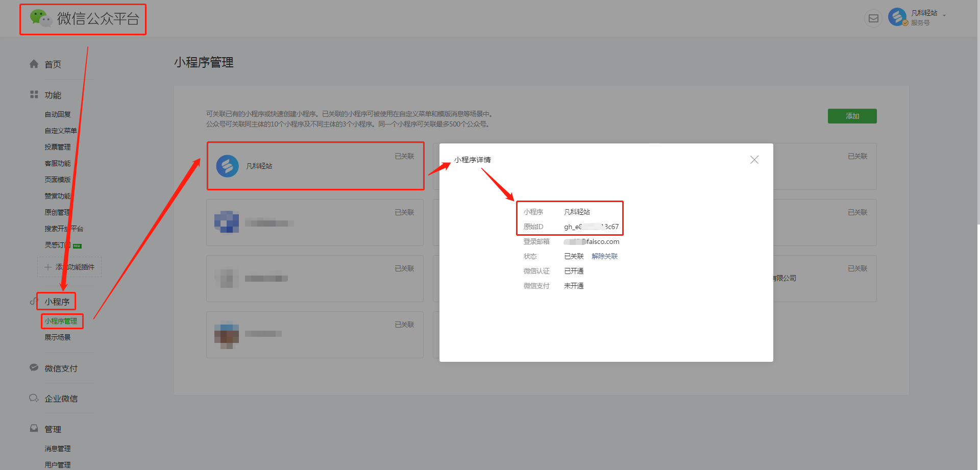Click the 小程序管理 page heading

(x=204, y=62)
